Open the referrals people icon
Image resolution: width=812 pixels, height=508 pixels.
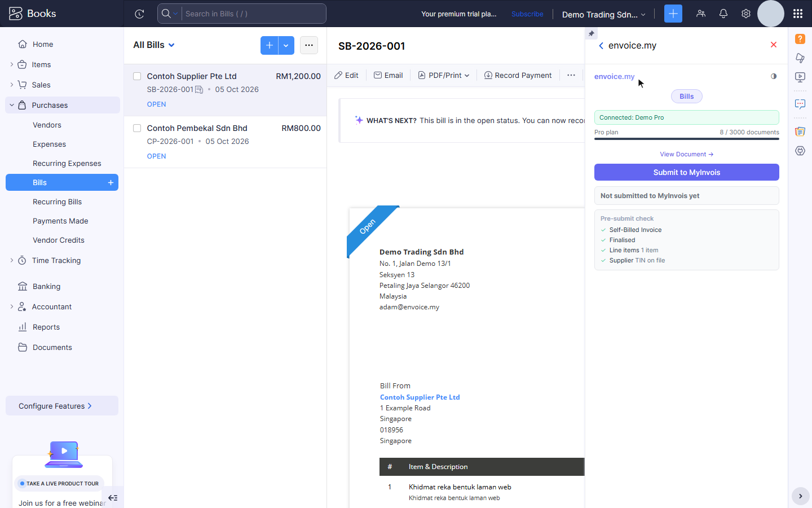[x=701, y=14]
